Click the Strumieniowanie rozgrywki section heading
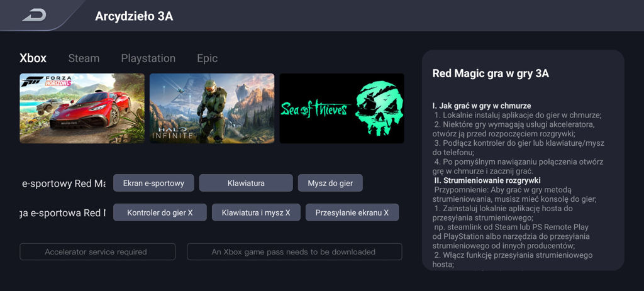 [487, 180]
